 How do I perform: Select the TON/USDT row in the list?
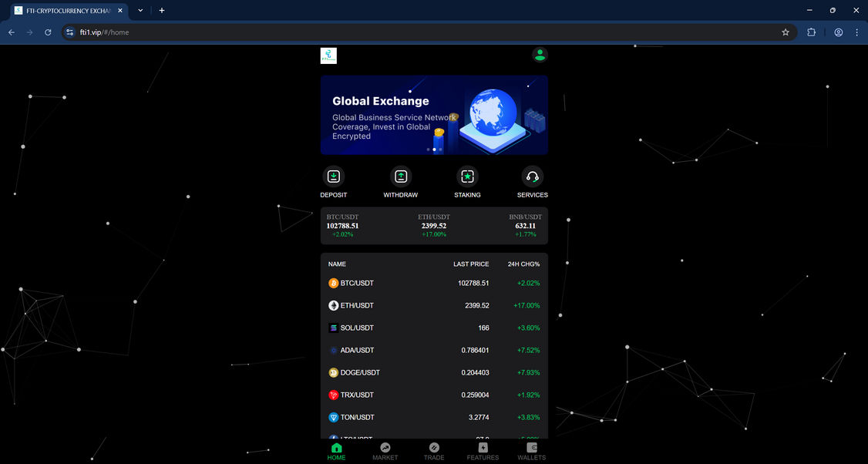pyautogui.click(x=434, y=418)
